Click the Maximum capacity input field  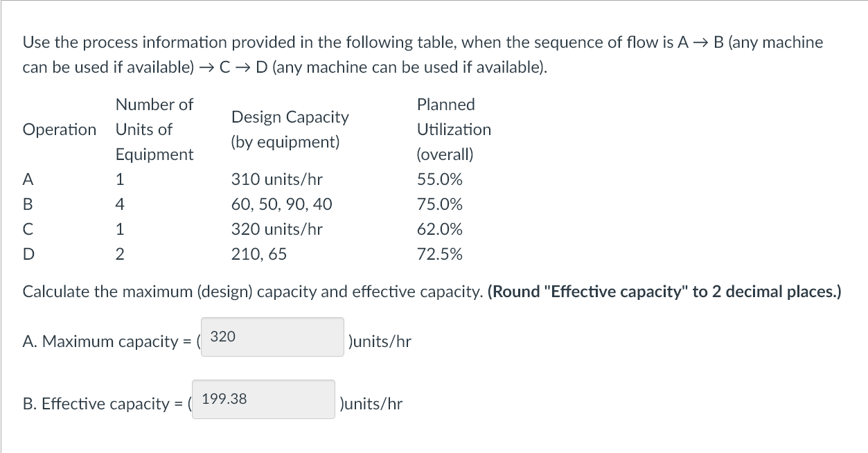pos(271,337)
